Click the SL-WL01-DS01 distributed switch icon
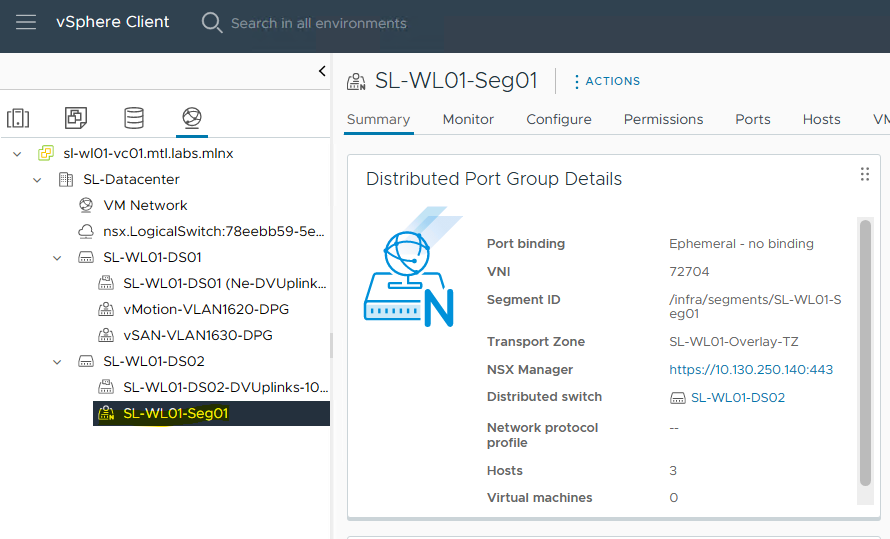 click(86, 258)
